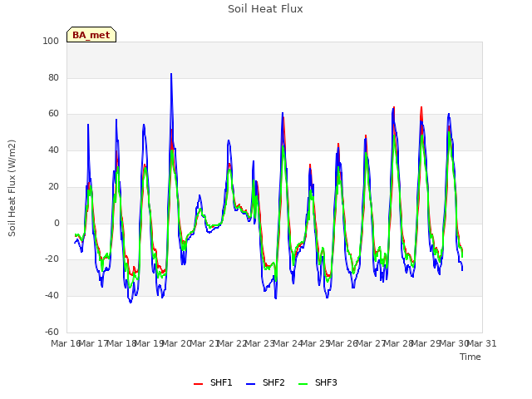Click the Time axis label
Viewport: 532px width, 399px height.
tap(470, 357)
